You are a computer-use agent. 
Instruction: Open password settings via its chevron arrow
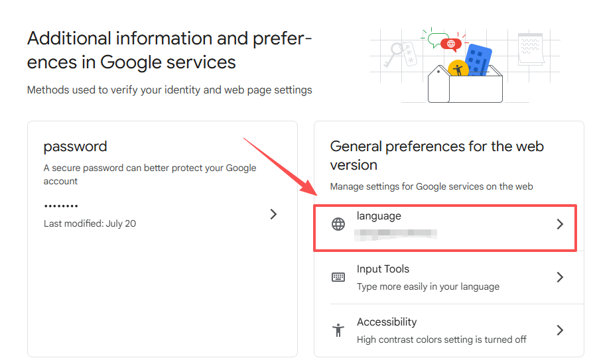pos(273,214)
